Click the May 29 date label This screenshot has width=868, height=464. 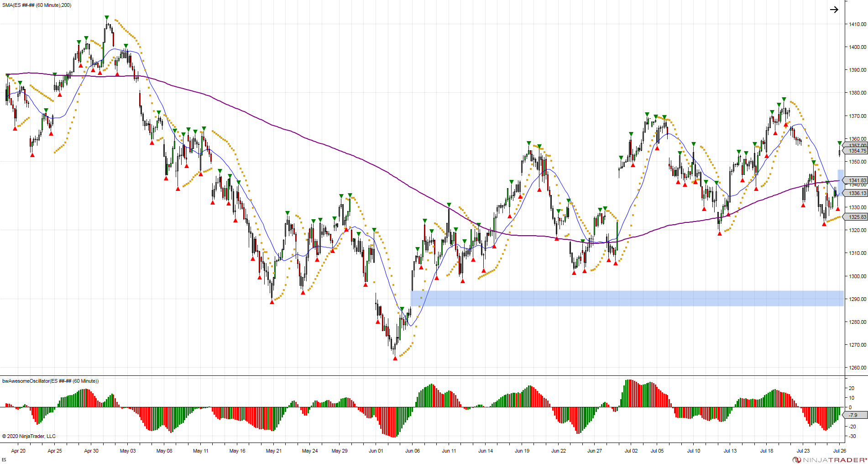(340, 451)
